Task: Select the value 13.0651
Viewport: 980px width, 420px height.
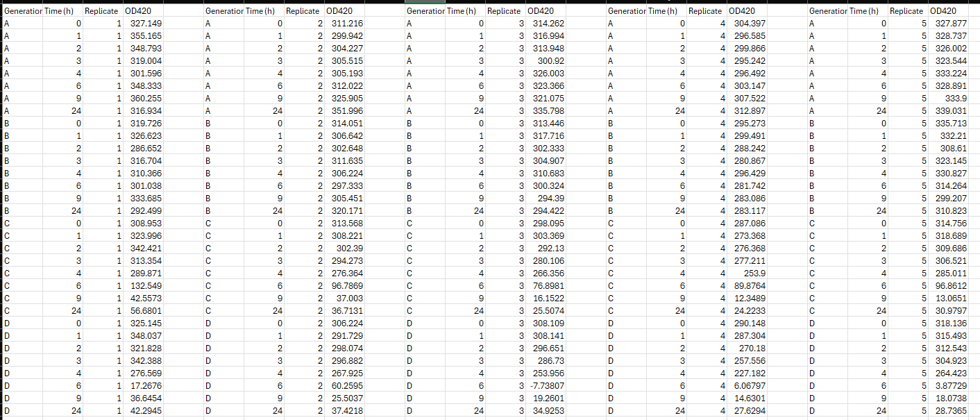Action: 949,299
